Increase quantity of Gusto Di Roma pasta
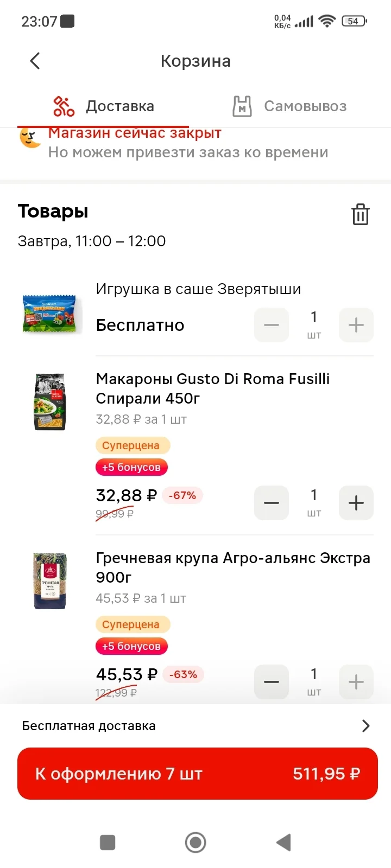This screenshot has height=868, width=391. point(356,503)
